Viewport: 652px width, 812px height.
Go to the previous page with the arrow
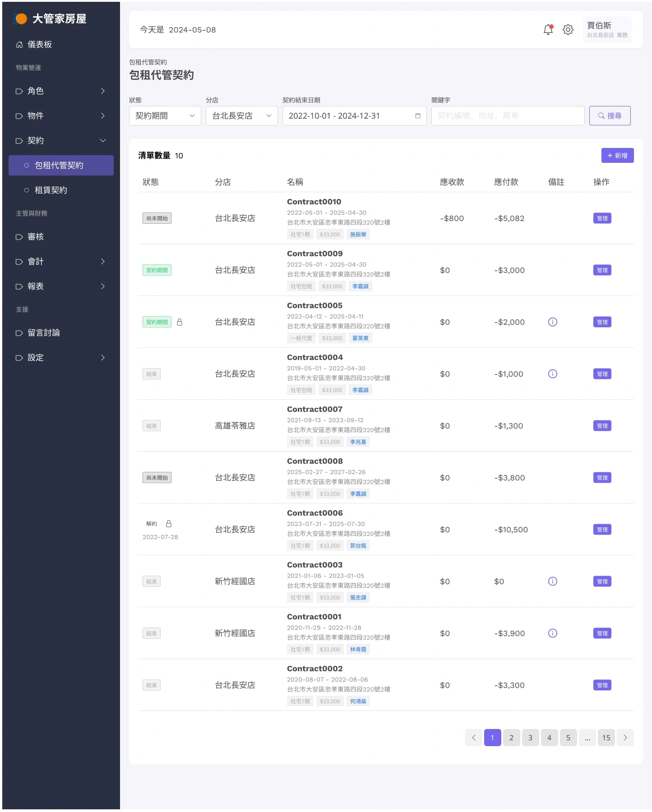(x=473, y=738)
